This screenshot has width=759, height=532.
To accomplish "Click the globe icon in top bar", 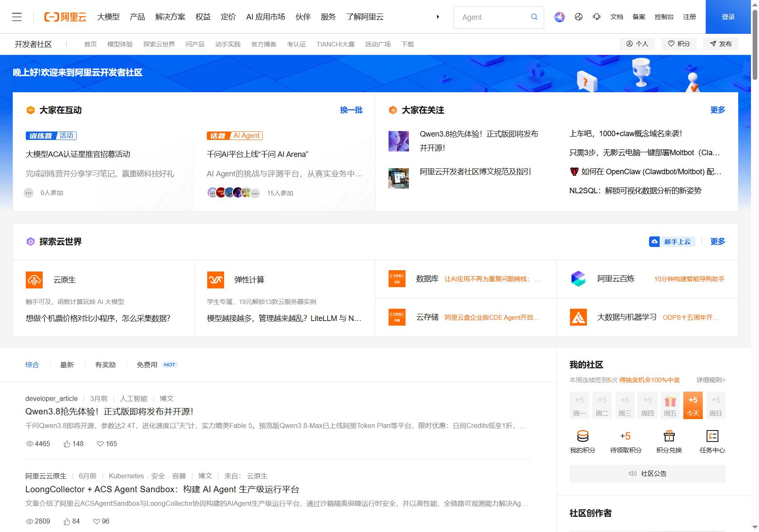I will 579,17.
